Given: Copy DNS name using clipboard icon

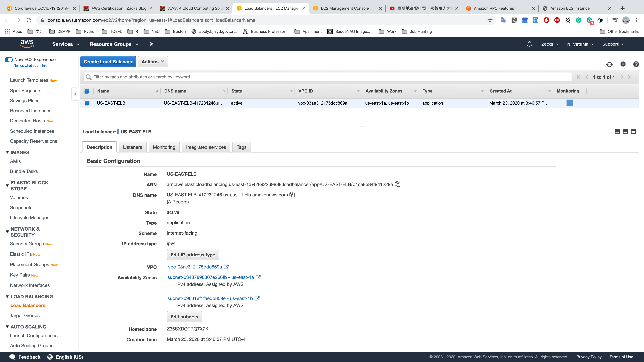Looking at the screenshot, I should (292, 195).
